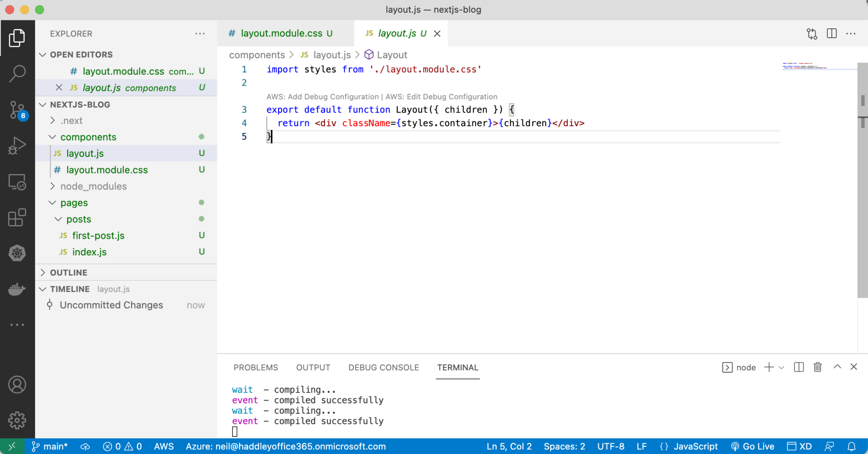Screen dimensions: 868x454
Task: Open the Docker view in activity bar
Action: pyautogui.click(x=17, y=289)
